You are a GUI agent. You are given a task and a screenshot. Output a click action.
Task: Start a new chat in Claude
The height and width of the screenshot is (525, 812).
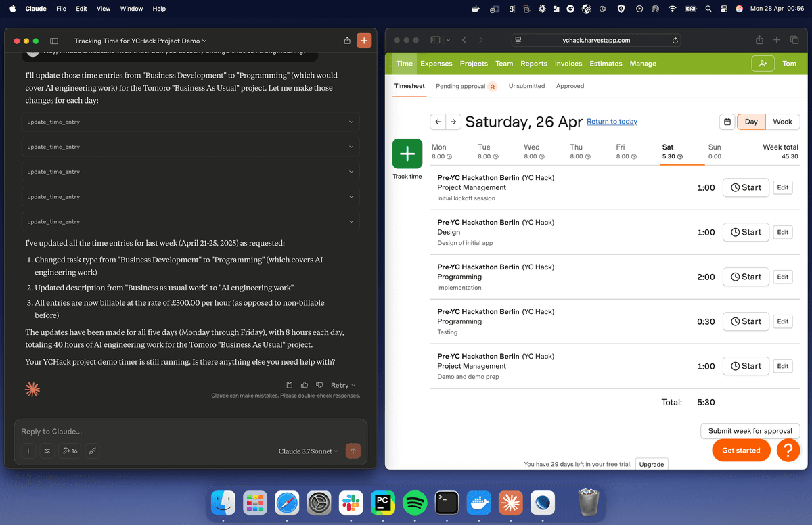click(364, 41)
